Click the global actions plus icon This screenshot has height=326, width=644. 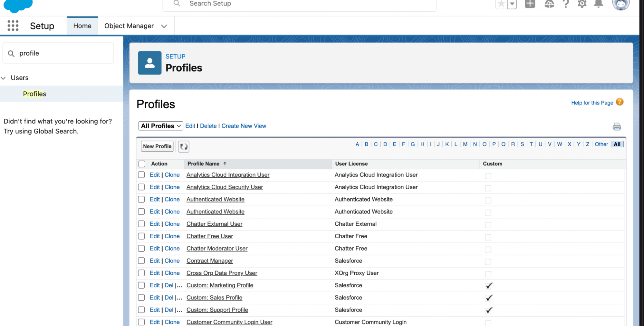tap(530, 4)
